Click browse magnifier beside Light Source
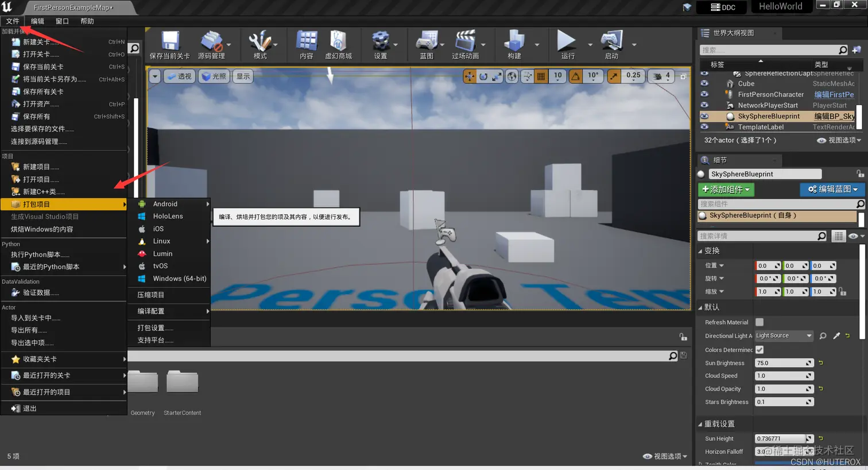The height and width of the screenshot is (470, 868). [823, 336]
